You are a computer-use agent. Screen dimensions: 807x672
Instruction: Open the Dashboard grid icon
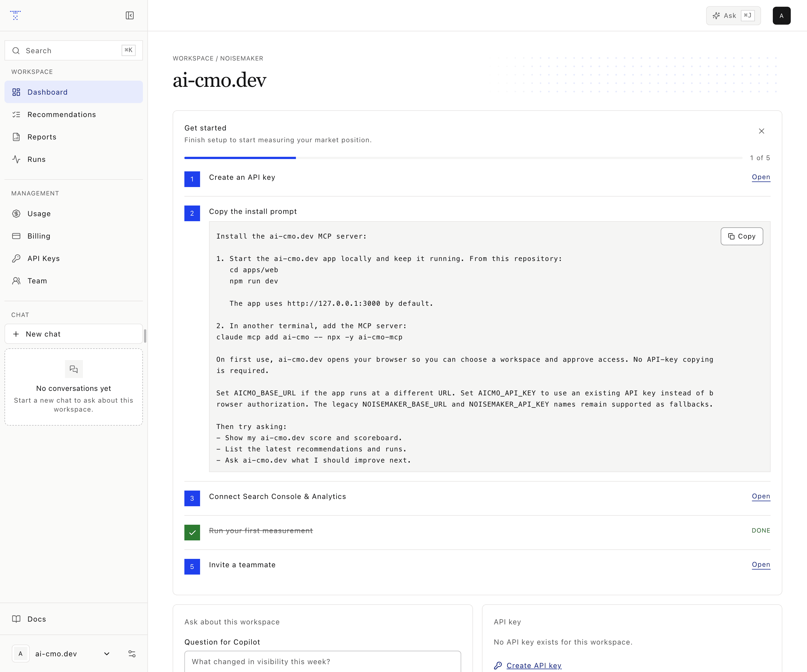16,92
